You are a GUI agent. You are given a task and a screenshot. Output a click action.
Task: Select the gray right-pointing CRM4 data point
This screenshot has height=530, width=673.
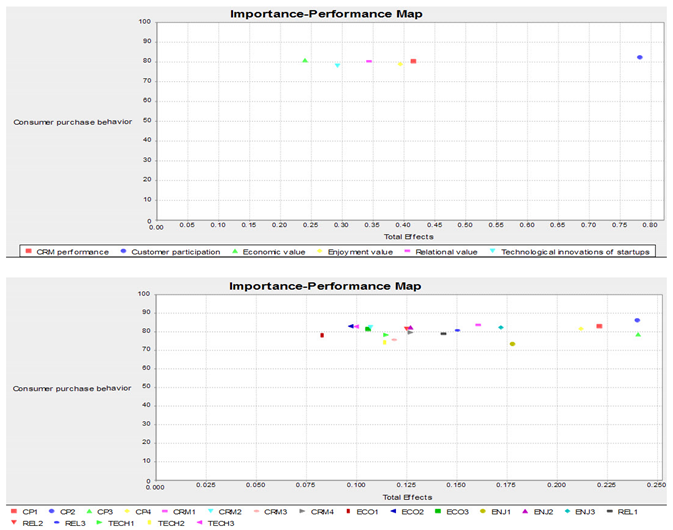click(410, 332)
